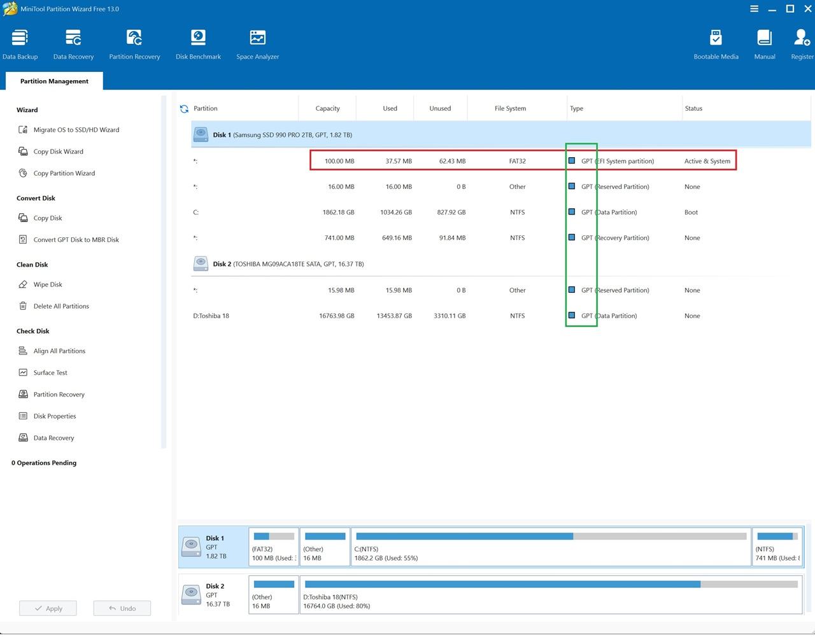Open the hamburger menu in the title bar
Image resolution: width=815 pixels, height=644 pixels.
click(754, 9)
